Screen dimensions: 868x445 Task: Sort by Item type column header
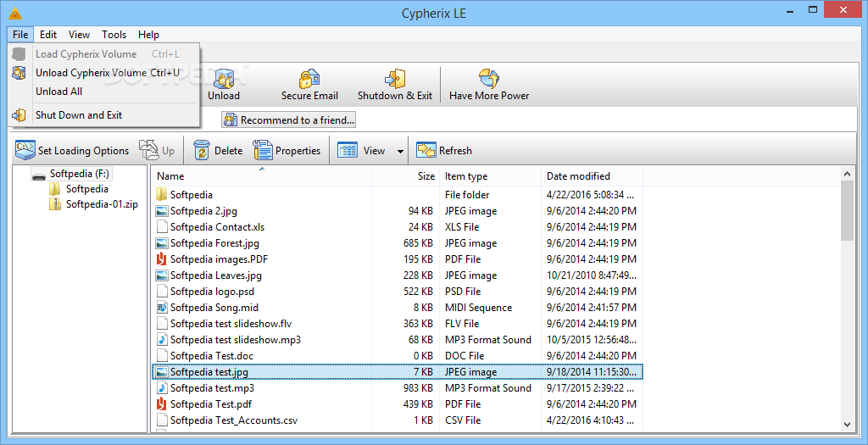(490, 176)
